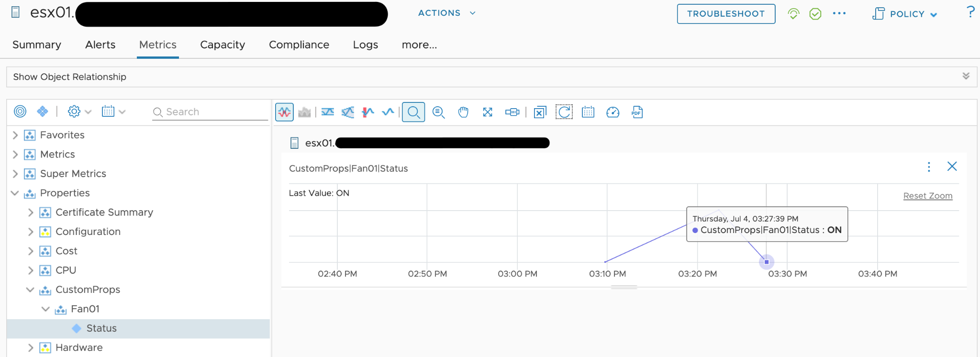Click the more... tab option
The width and height of the screenshot is (980, 357).
tap(419, 45)
